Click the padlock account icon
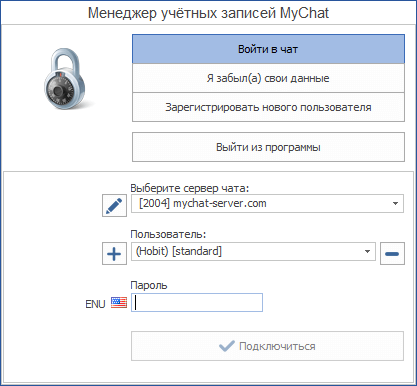 pyautogui.click(x=65, y=79)
